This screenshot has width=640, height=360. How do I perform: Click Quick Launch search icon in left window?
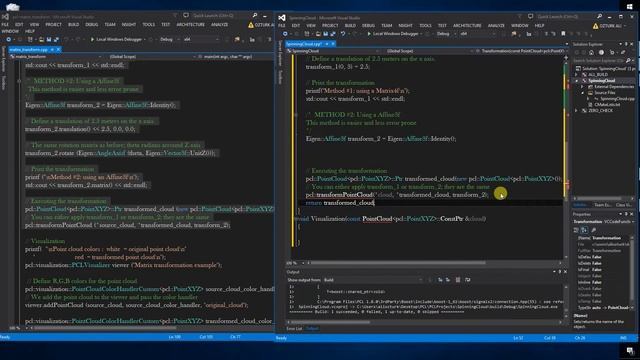click(x=255, y=15)
